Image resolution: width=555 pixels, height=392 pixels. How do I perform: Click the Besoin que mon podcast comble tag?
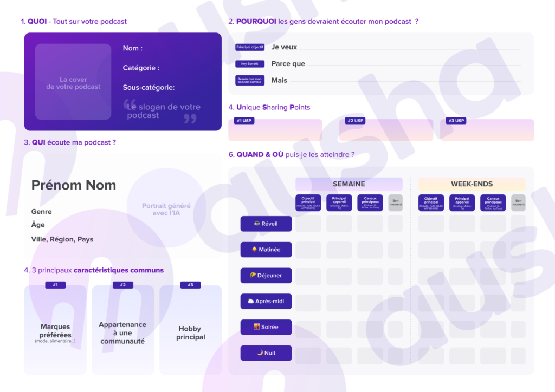(250, 80)
